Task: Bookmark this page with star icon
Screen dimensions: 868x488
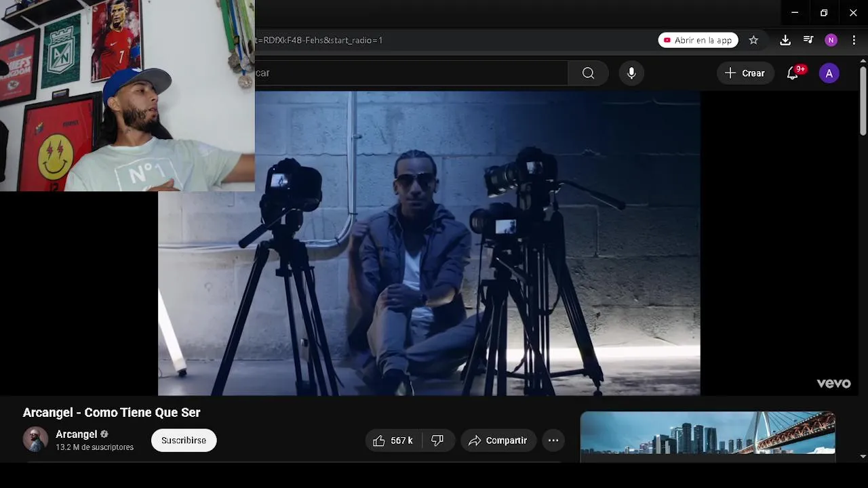Action: point(753,40)
